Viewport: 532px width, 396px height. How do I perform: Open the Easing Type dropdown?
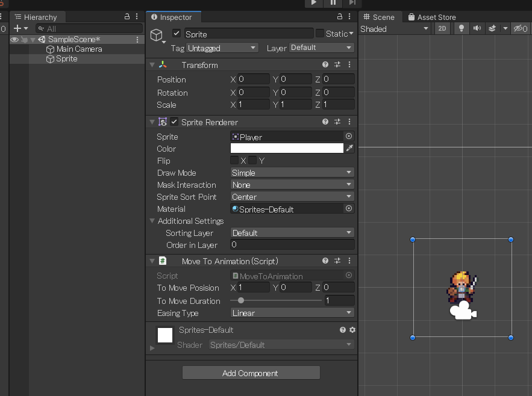tap(292, 312)
